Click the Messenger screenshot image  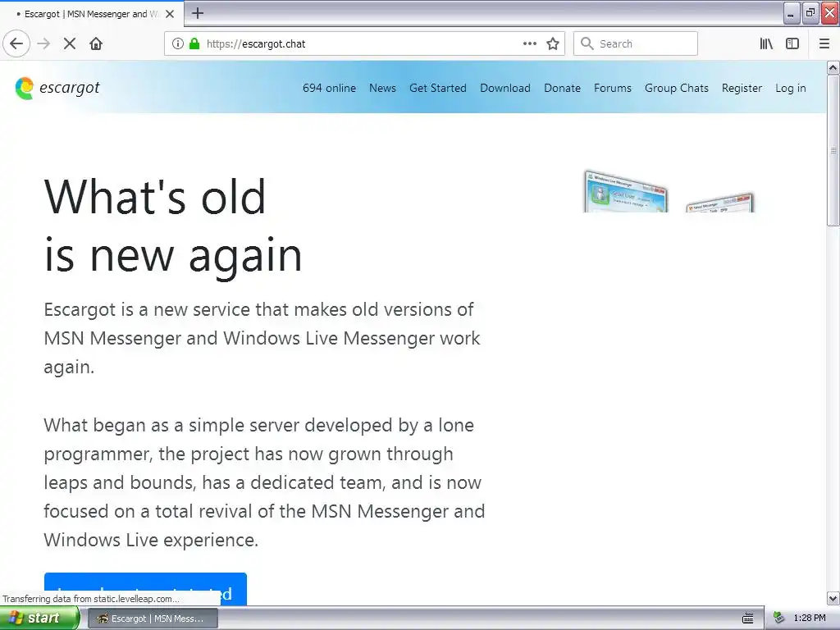click(x=669, y=191)
